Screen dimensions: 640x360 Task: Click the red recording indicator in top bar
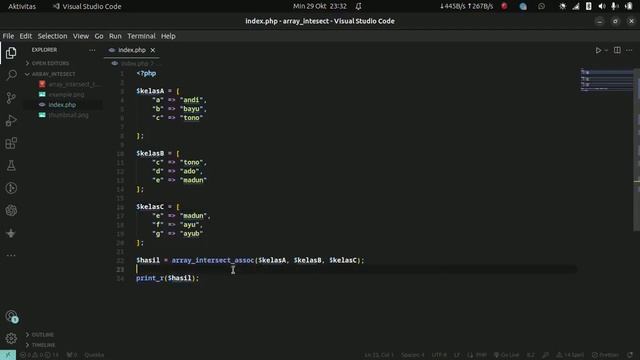pyautogui.click(x=504, y=6)
